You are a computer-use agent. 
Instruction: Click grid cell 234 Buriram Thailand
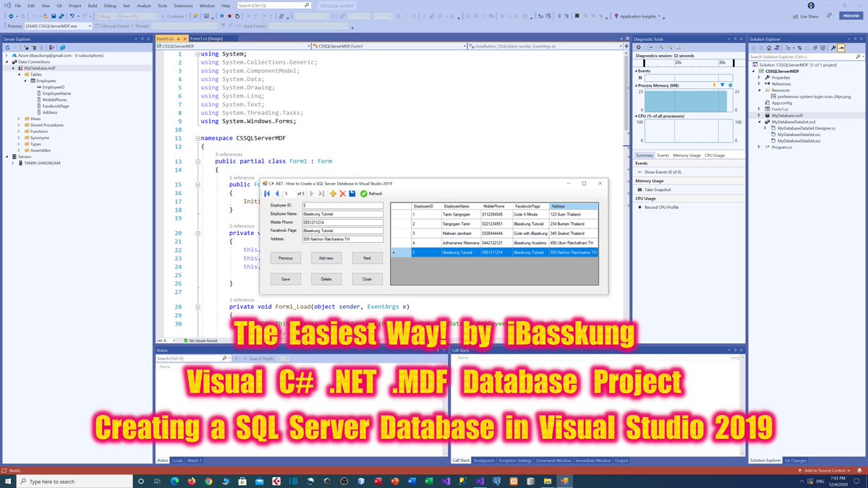[574, 224]
